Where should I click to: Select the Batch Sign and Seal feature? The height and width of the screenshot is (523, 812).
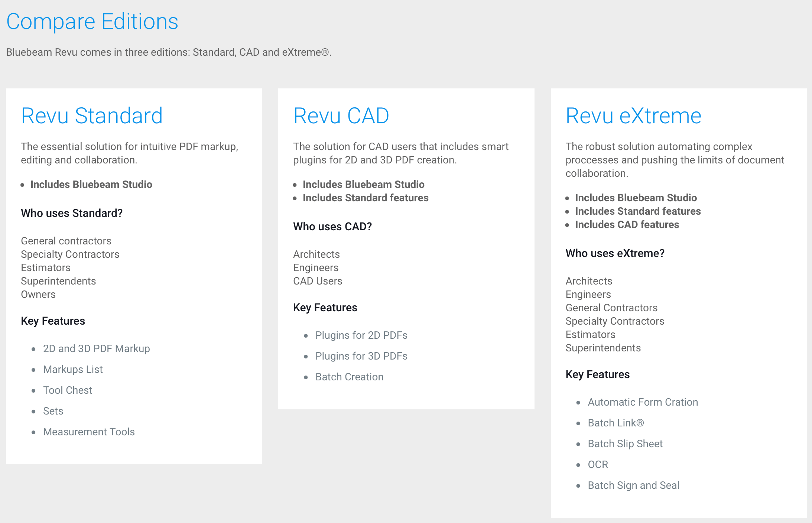[634, 485]
